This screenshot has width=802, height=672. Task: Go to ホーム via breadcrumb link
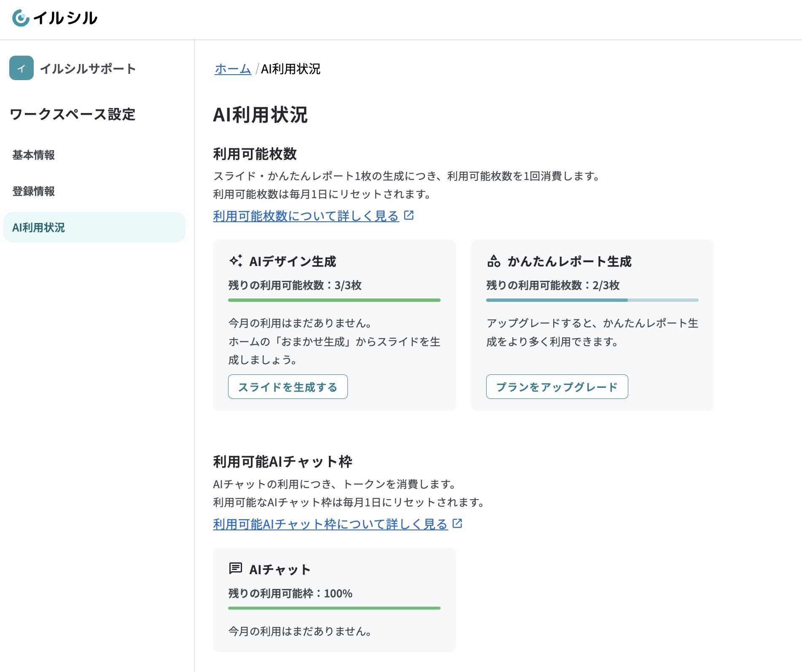click(x=233, y=69)
